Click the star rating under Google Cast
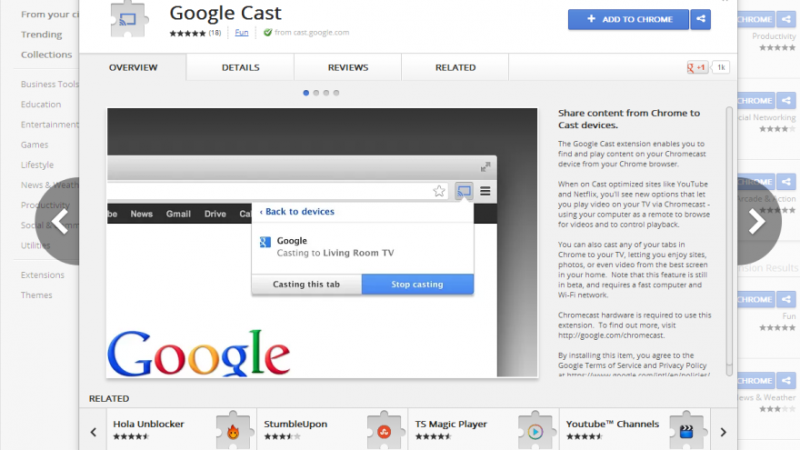This screenshot has height=450, width=800. click(187, 33)
